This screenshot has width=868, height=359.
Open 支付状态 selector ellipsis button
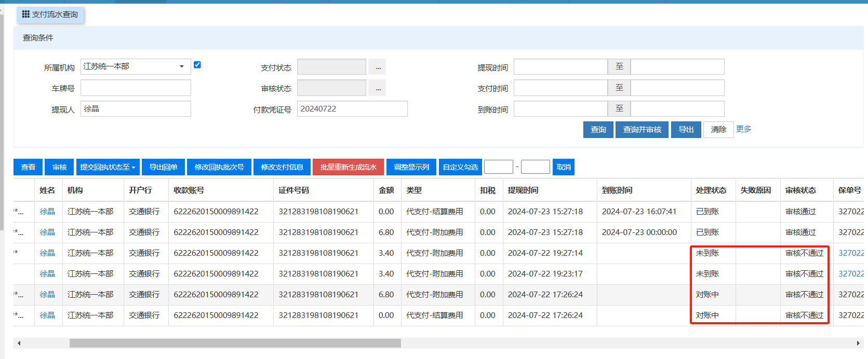pos(378,67)
